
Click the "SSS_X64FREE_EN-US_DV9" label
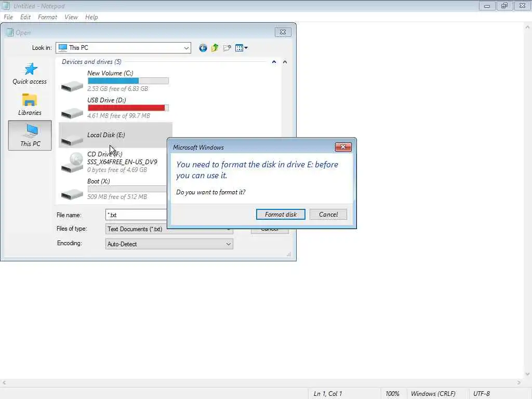point(122,162)
